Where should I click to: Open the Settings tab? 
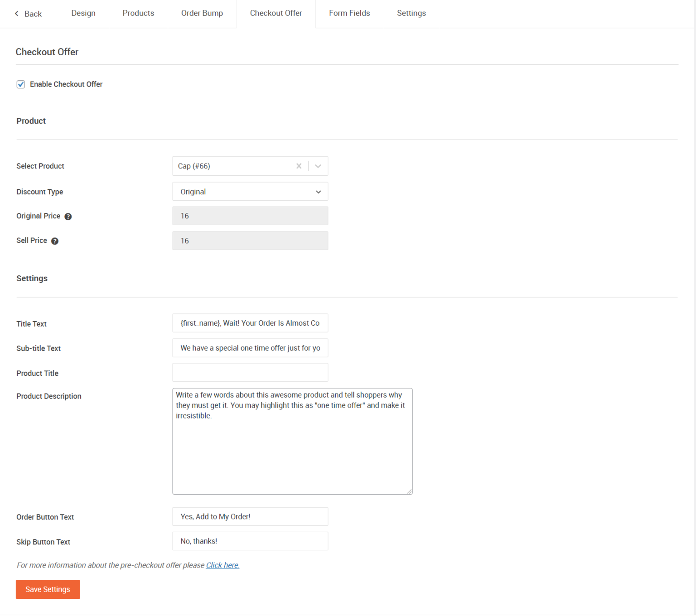click(411, 13)
